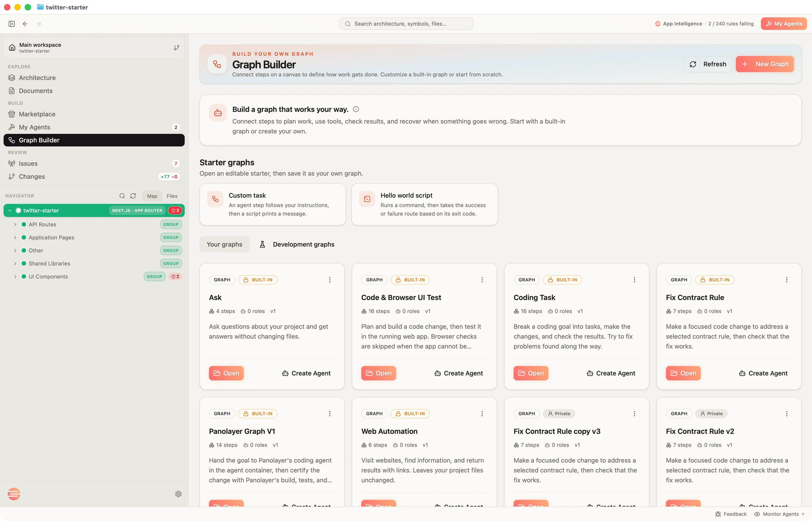
Task: Open the Ask card's three-dot menu
Action: tap(330, 280)
